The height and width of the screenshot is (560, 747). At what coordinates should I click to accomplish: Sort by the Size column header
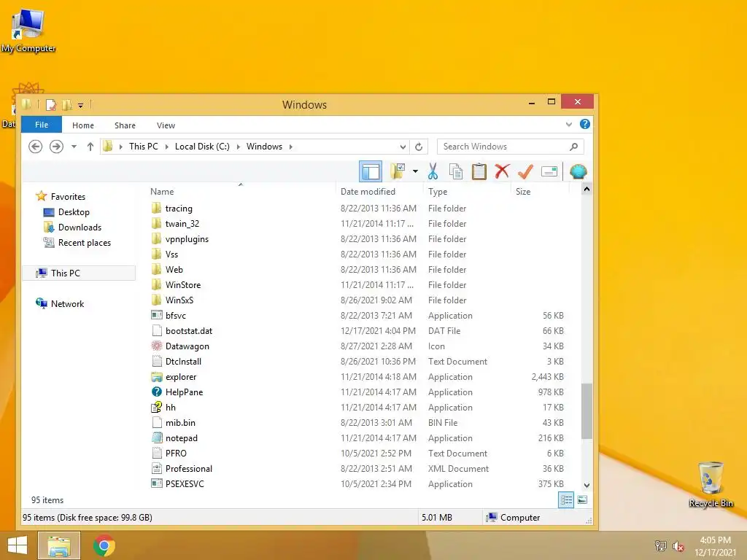pos(522,192)
